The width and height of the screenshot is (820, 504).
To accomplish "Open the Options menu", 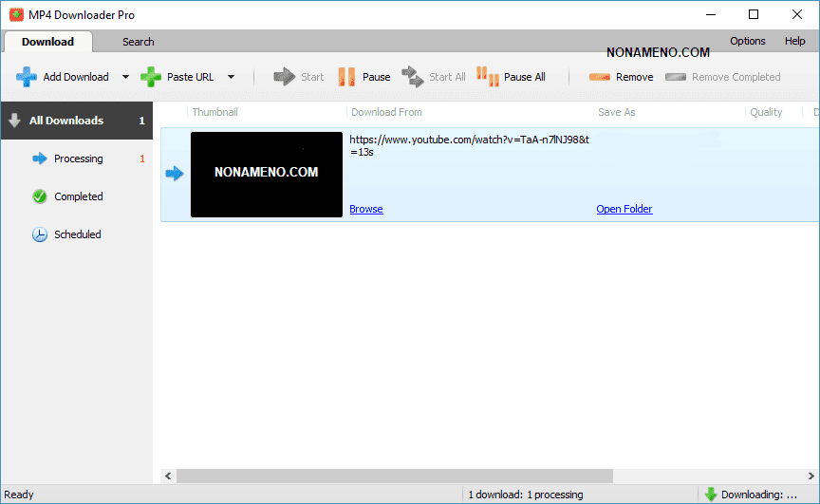I will (747, 41).
